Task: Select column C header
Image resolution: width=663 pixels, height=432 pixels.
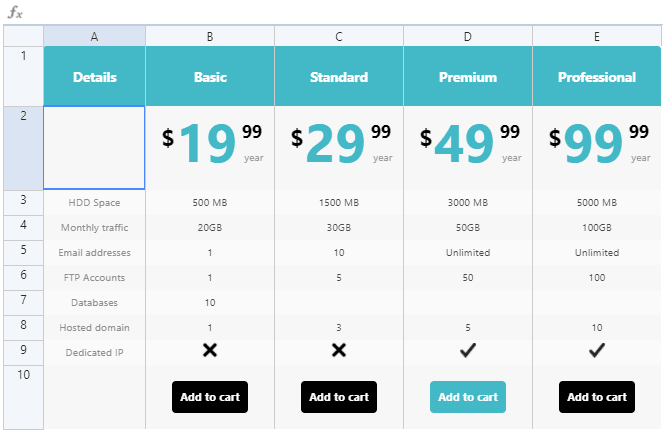Action: (339, 36)
